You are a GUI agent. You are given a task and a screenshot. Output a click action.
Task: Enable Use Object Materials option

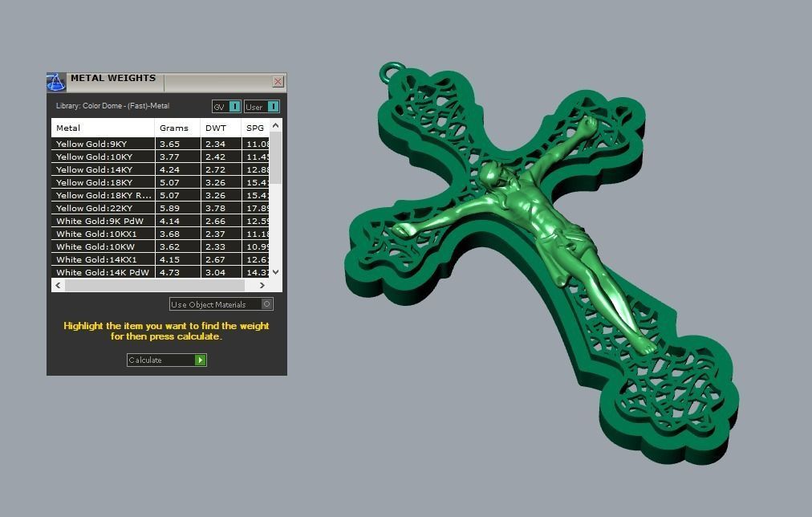coord(221,304)
